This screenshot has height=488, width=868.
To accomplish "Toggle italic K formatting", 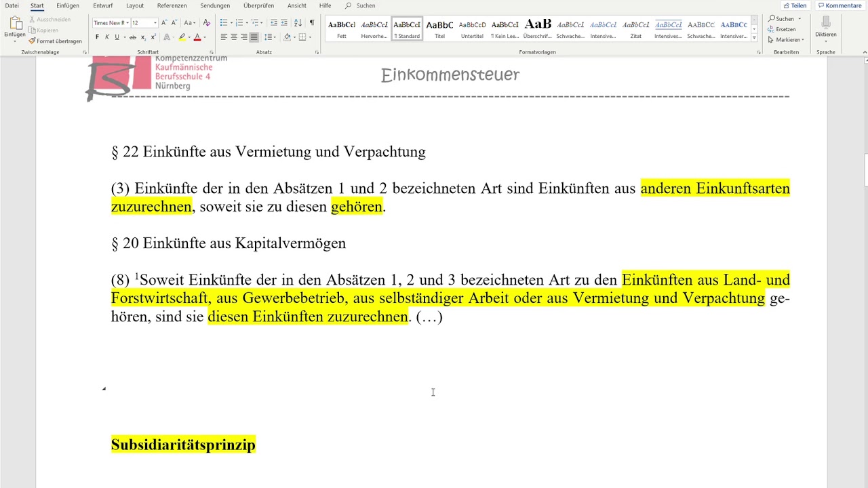I will [x=106, y=37].
